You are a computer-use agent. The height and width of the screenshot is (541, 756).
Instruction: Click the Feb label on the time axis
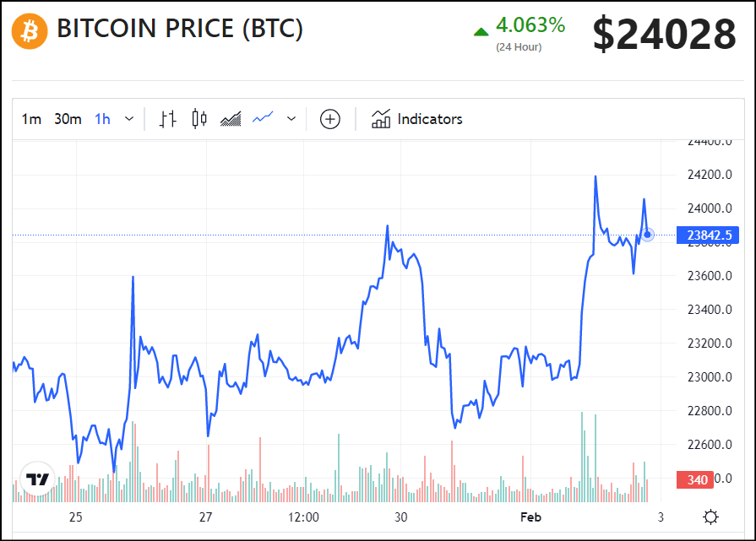pos(530,517)
